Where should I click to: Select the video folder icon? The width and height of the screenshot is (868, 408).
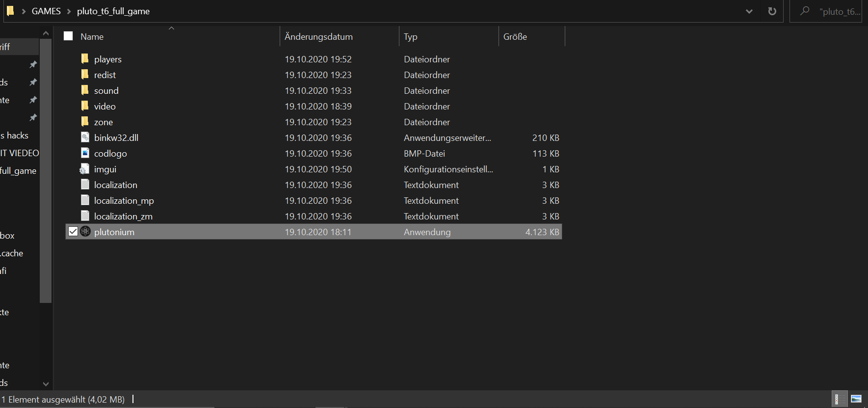(85, 106)
